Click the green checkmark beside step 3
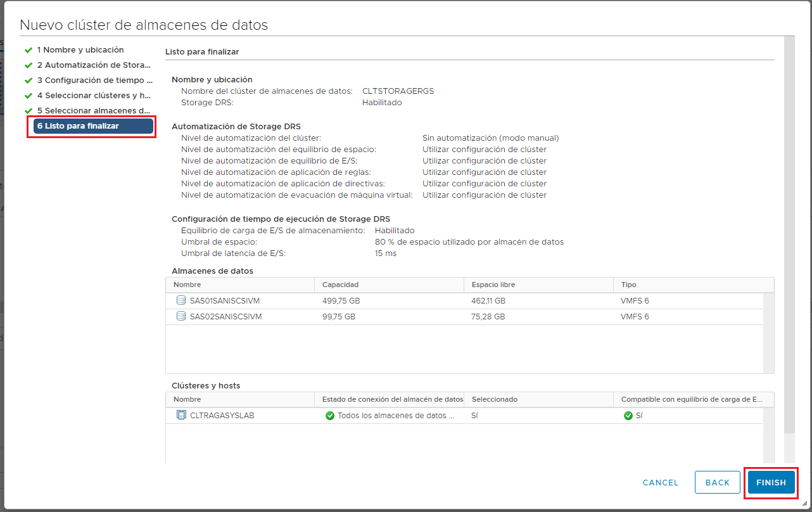 tap(30, 80)
